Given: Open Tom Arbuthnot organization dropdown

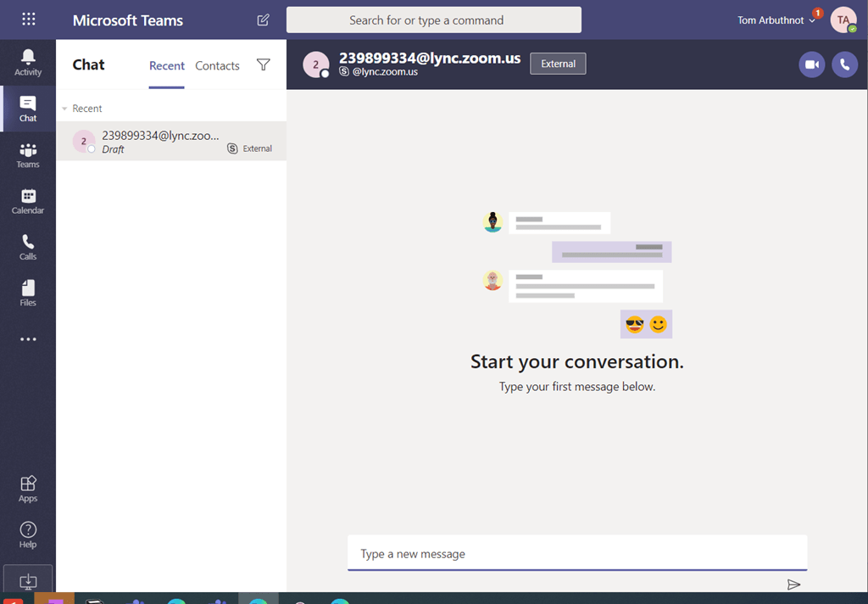Looking at the screenshot, I should point(776,20).
